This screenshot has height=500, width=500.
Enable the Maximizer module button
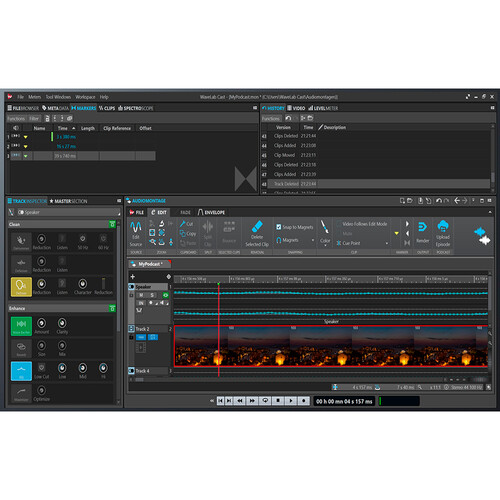pyautogui.click(x=21, y=393)
